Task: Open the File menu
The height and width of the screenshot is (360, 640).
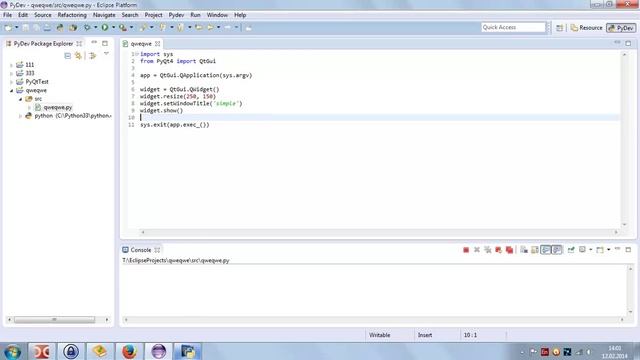Action: pyautogui.click(x=7, y=15)
